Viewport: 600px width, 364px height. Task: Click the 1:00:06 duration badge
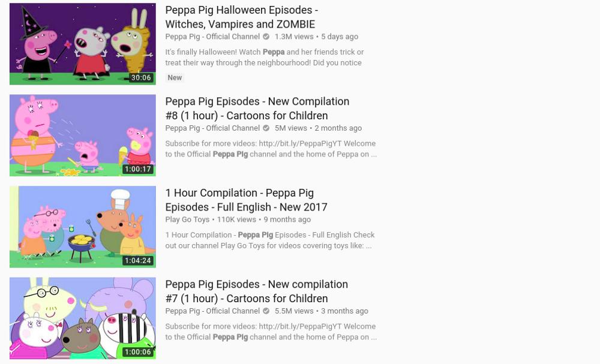pyautogui.click(x=138, y=352)
